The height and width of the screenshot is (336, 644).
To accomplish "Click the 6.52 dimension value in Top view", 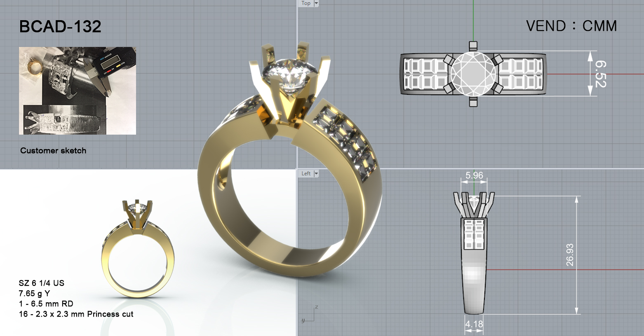I will [600, 74].
